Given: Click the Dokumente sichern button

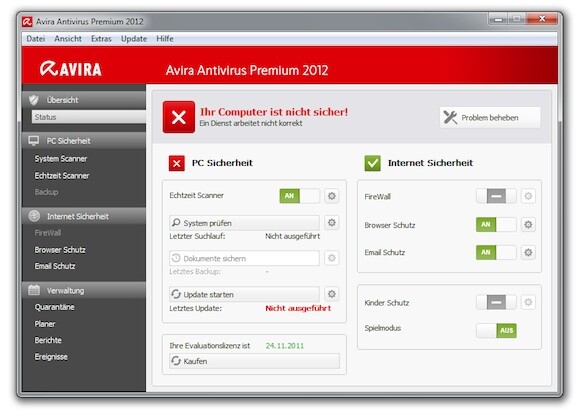Looking at the screenshot, I should coord(244,258).
